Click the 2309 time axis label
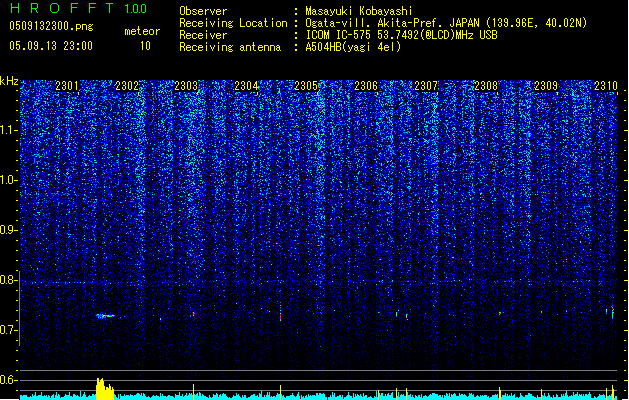Viewport: 629px width, 400px height. click(546, 85)
